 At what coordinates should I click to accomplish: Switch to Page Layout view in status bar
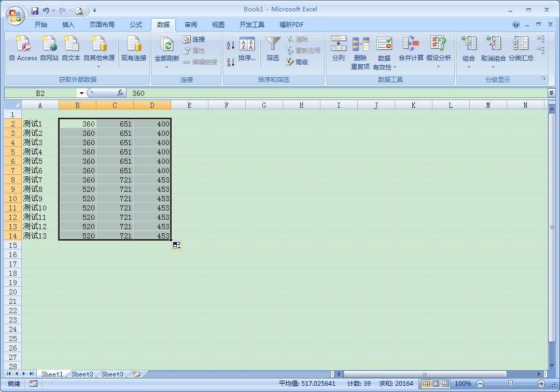[x=436, y=384]
